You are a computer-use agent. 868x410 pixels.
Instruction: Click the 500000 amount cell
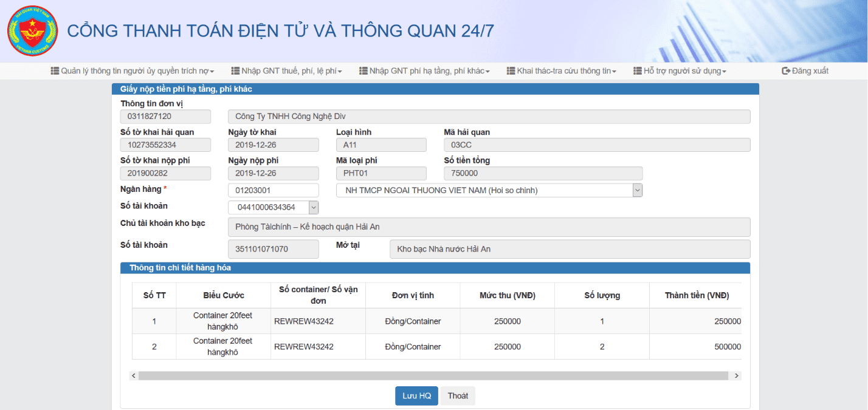696,347
